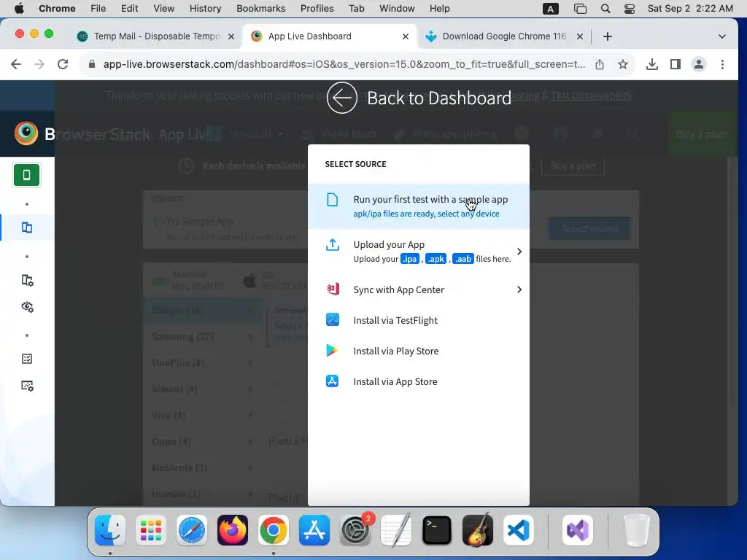Click the .aab file type badge
The image size is (747, 560).
462,259
